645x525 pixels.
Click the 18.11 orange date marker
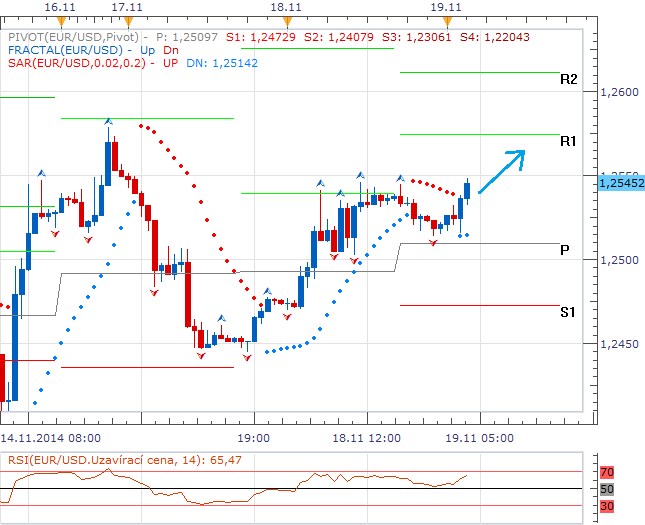click(286, 20)
